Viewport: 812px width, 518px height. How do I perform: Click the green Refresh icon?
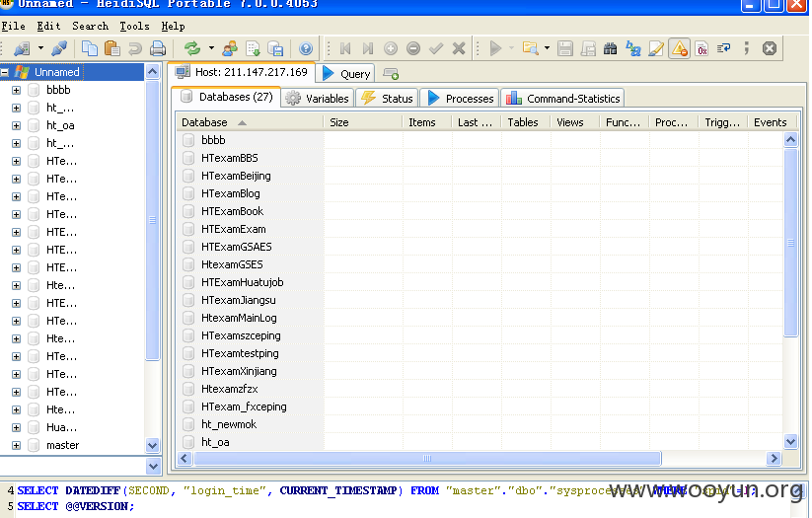tap(192, 48)
